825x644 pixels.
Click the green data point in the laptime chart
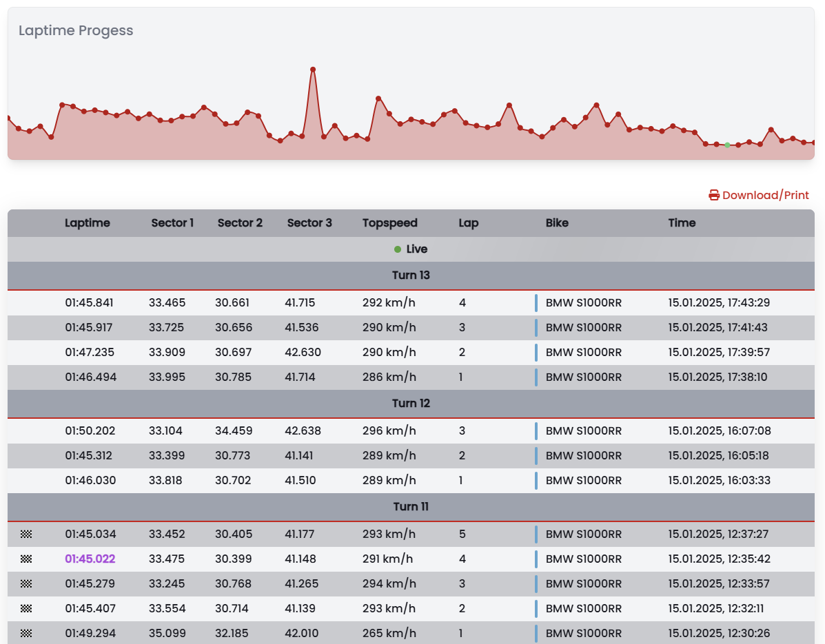click(x=727, y=145)
